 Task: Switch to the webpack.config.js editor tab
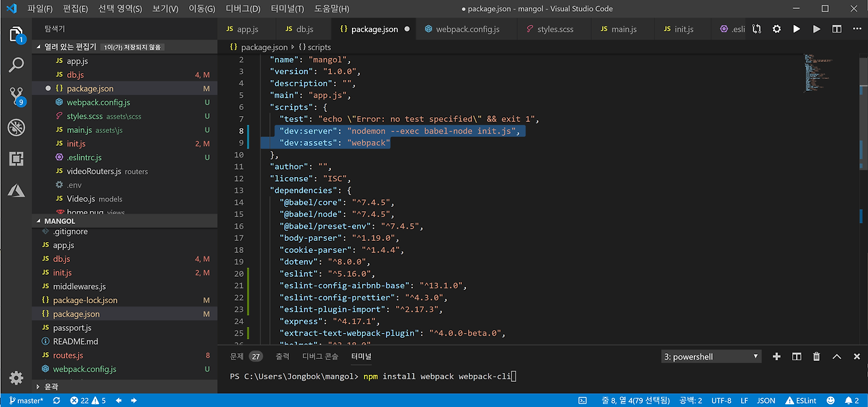click(x=468, y=29)
